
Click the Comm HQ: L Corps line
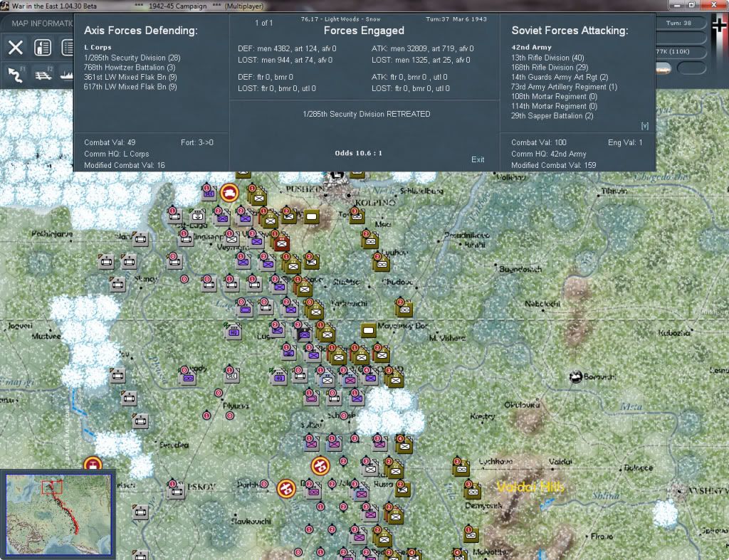[x=117, y=154]
